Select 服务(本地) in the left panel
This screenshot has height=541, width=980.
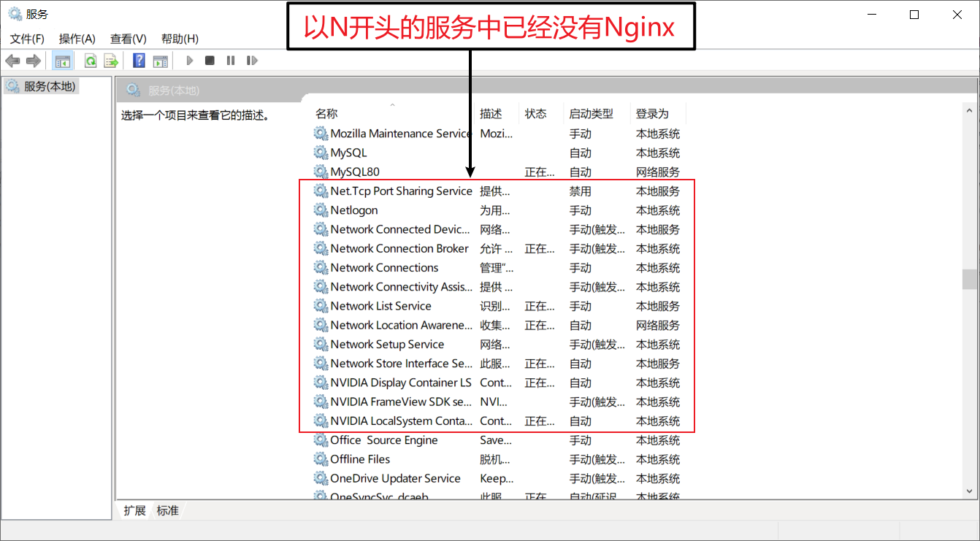[x=40, y=85]
